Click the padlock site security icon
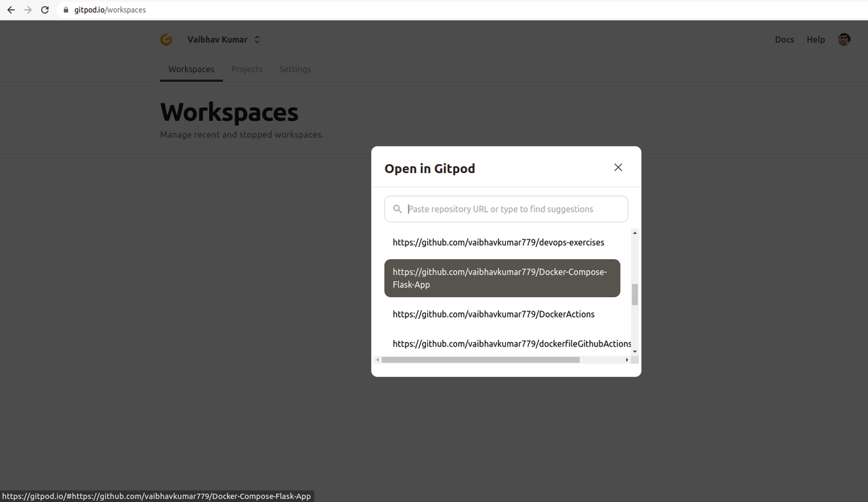 [x=65, y=9]
